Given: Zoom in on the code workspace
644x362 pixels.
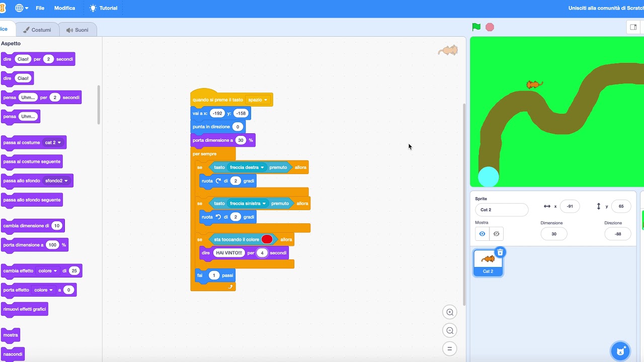Looking at the screenshot, I should [x=450, y=312].
